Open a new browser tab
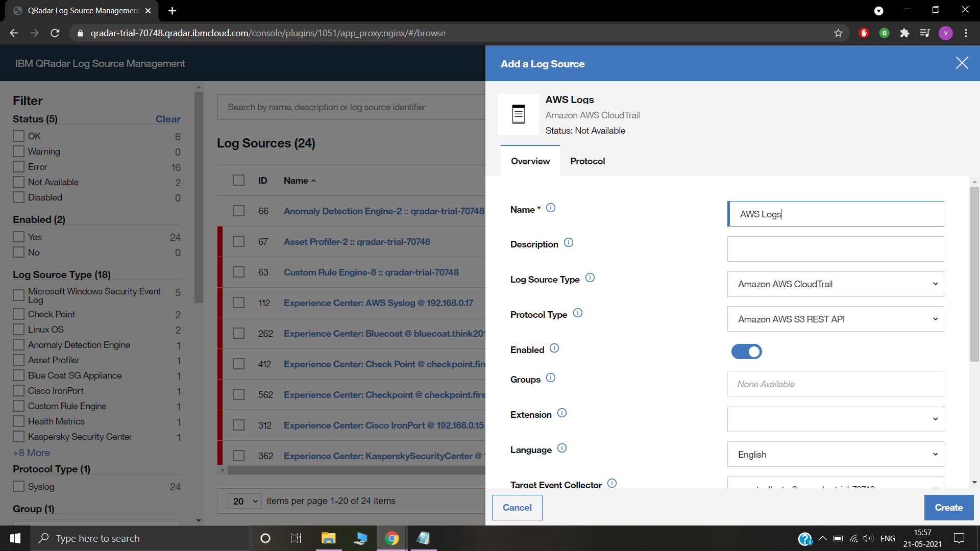 click(172, 11)
